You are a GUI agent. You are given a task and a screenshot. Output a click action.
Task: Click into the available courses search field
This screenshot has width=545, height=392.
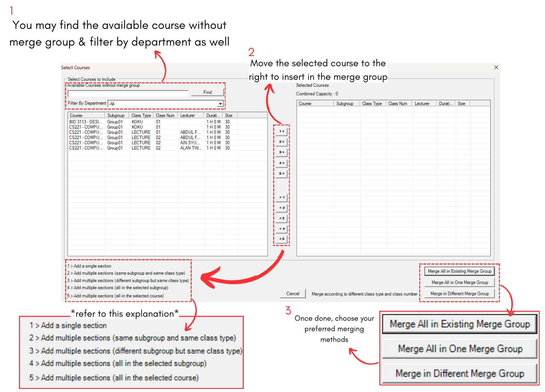(x=128, y=94)
